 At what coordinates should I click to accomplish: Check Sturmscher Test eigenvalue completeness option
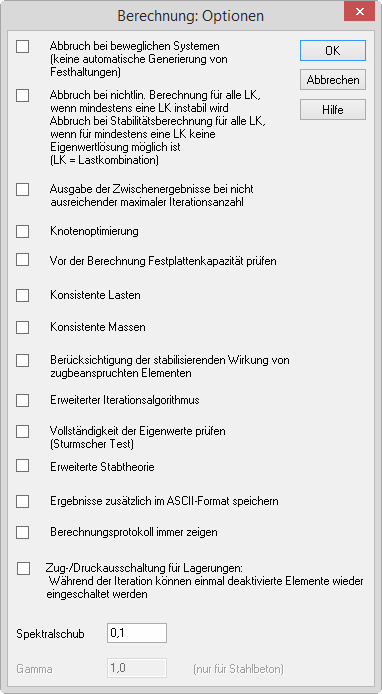point(23,431)
